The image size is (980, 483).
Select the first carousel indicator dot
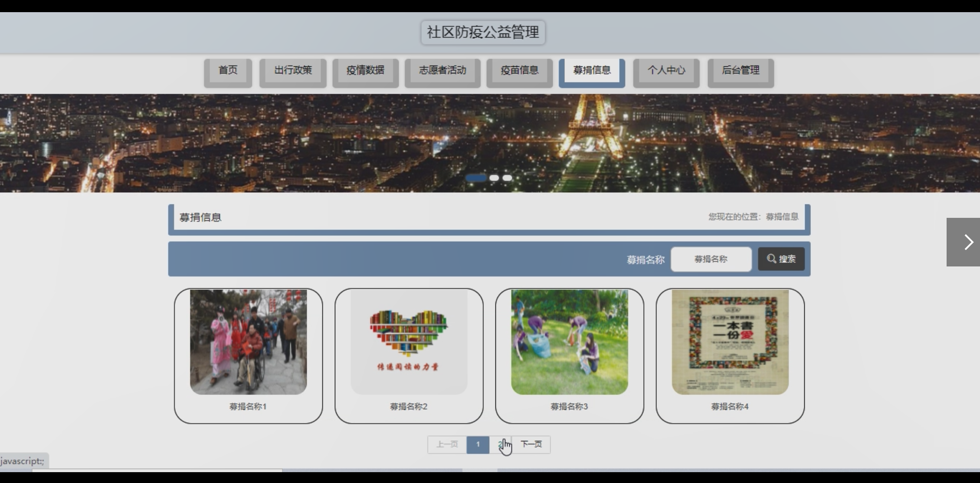pos(476,178)
